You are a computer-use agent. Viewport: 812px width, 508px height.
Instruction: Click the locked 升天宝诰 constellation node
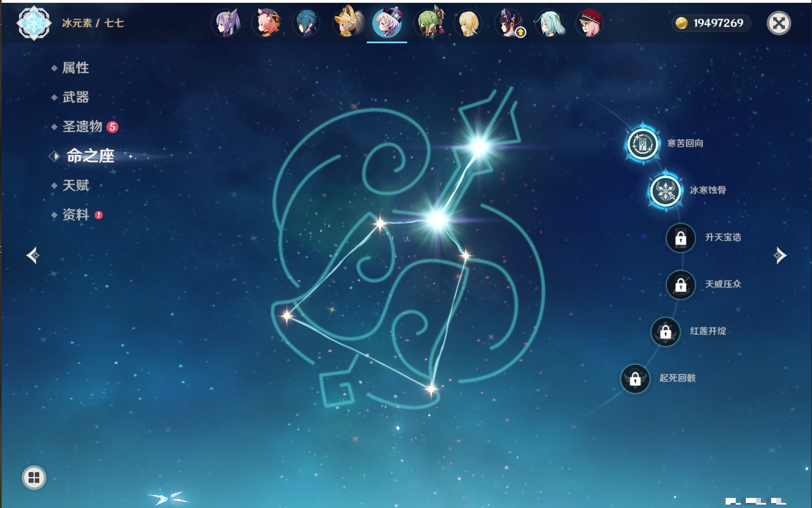(681, 238)
